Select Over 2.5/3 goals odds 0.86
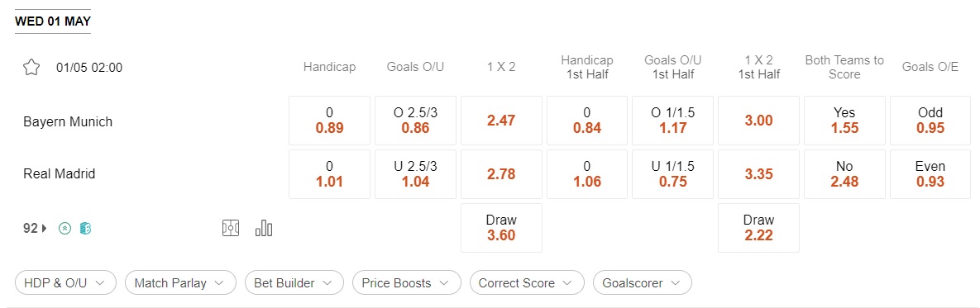980x308 pixels. click(415, 121)
